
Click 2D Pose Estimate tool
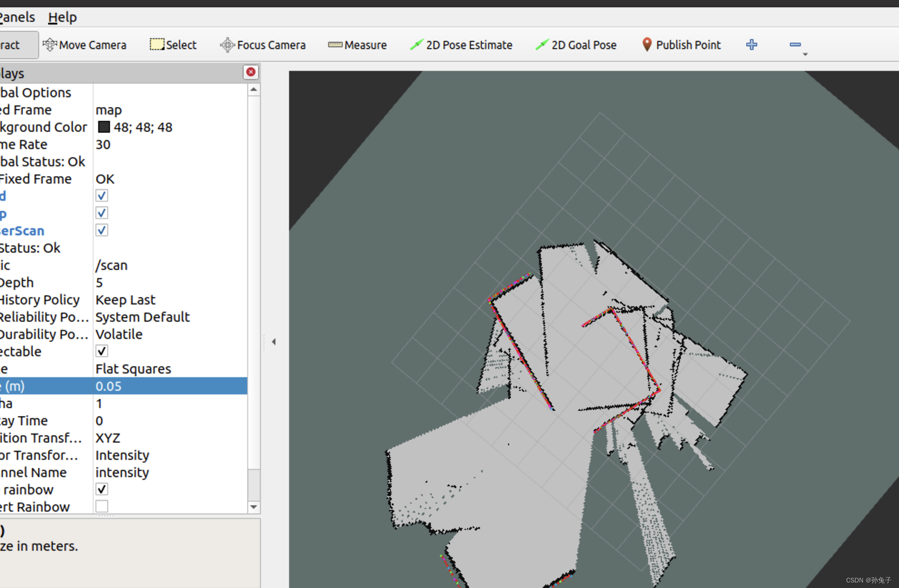point(461,45)
